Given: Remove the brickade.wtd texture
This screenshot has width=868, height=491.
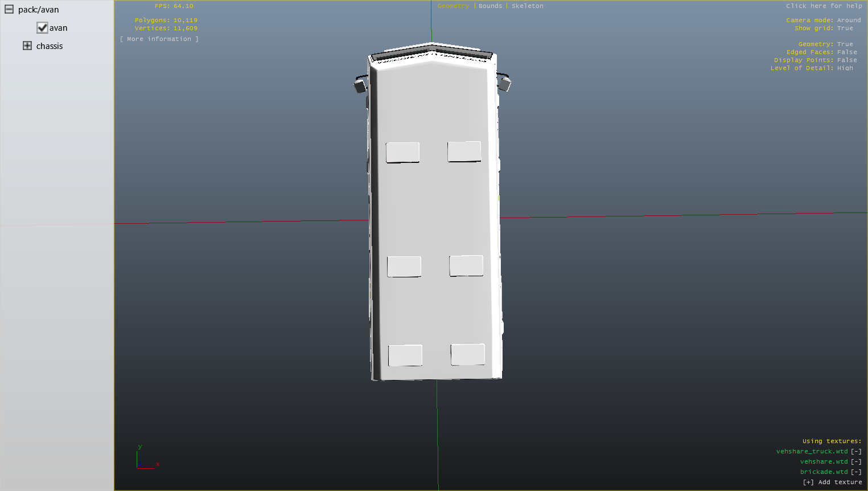Looking at the screenshot, I should pyautogui.click(x=855, y=472).
